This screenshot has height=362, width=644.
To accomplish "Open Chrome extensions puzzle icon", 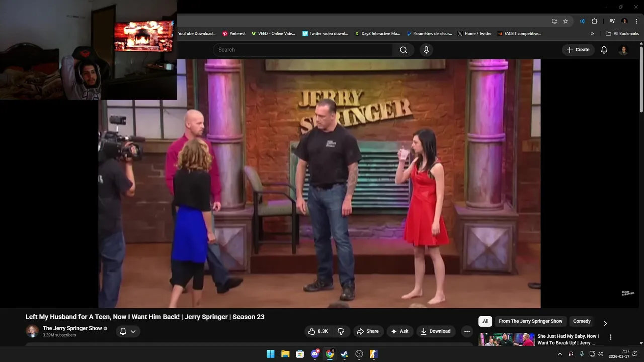I will click(595, 21).
